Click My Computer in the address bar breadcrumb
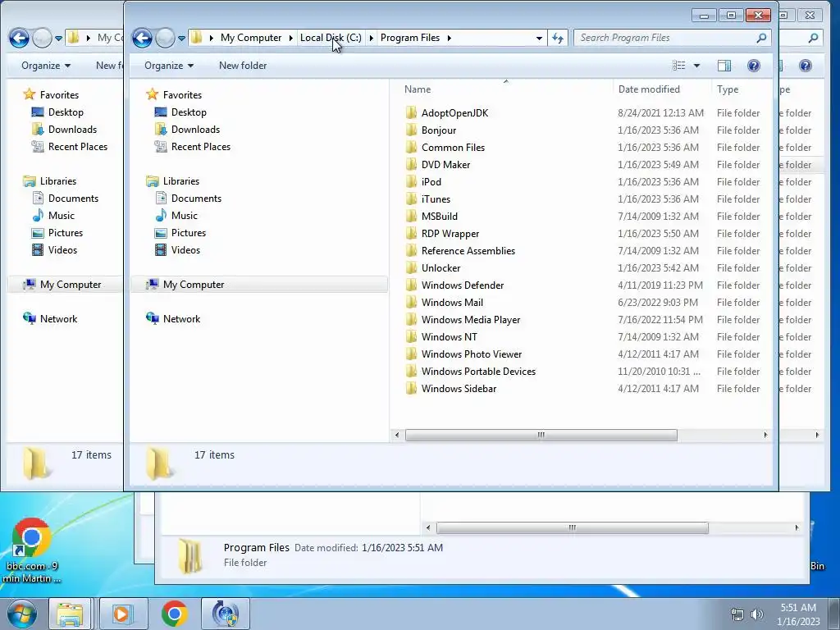The width and height of the screenshot is (840, 630). (x=251, y=38)
